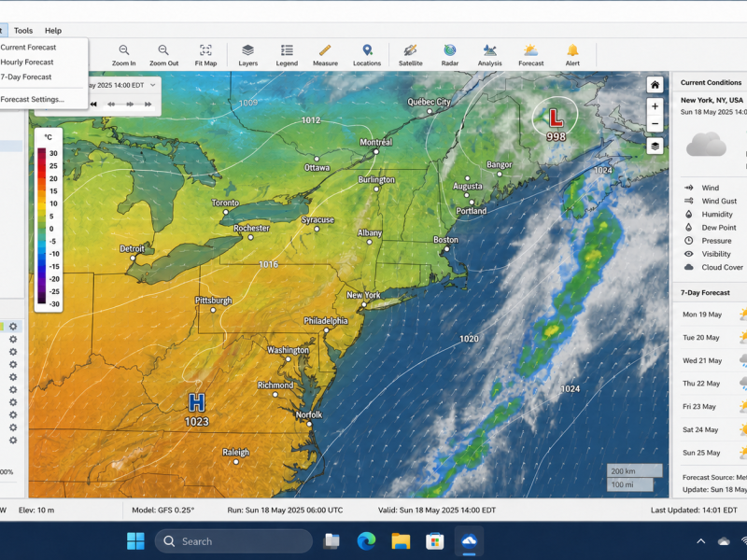Screen dimensions: 747x560
Task: Click the Last Updated: 14:01 EDT status text
Action: [694, 510]
